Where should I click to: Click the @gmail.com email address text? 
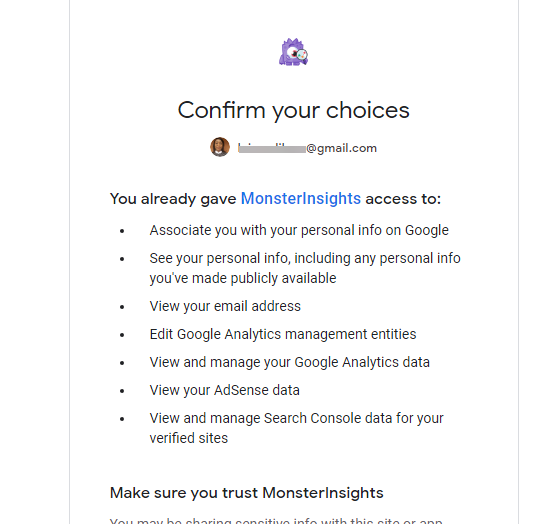pos(307,148)
